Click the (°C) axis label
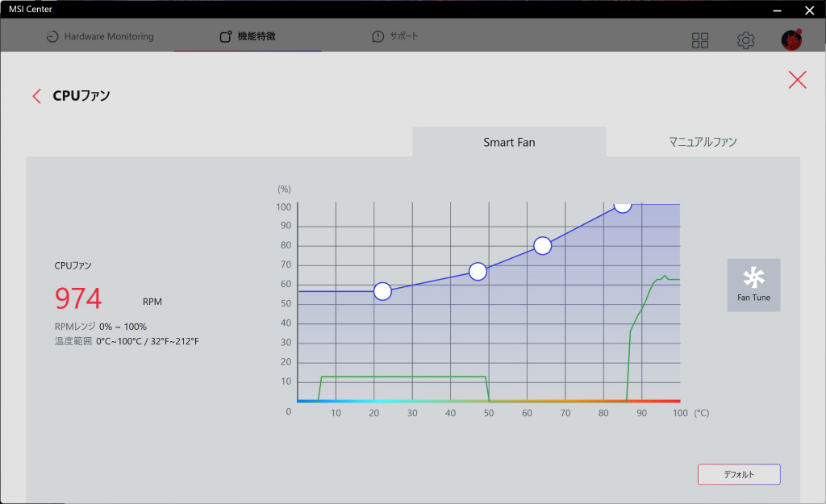This screenshot has height=504, width=826. point(701,414)
